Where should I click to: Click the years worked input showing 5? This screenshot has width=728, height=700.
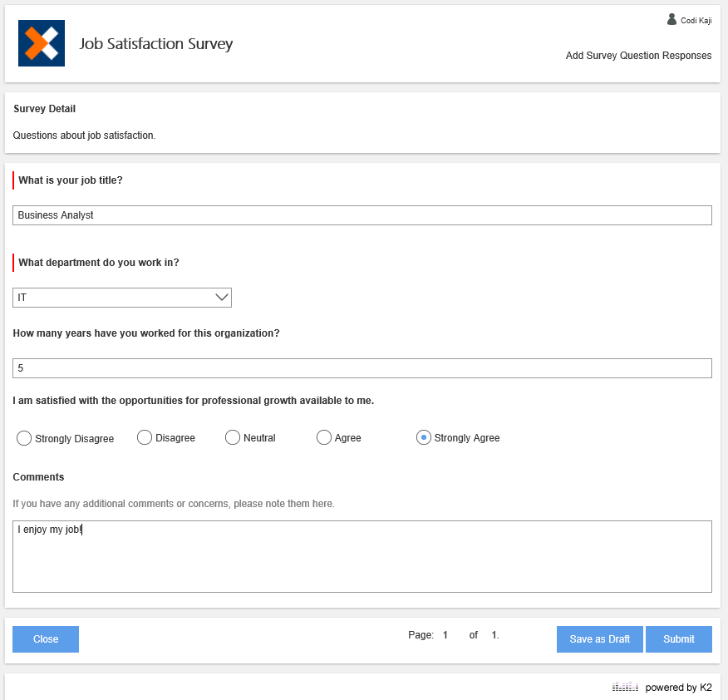362,367
